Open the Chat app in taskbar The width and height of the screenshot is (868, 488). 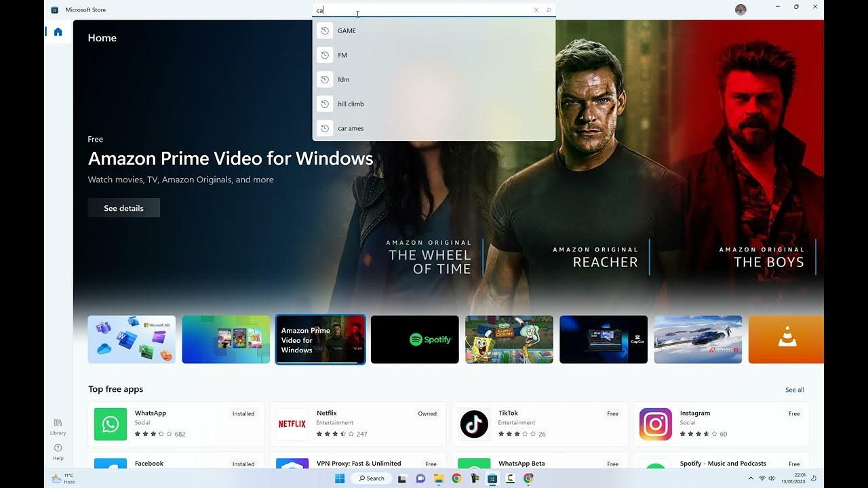420,479
